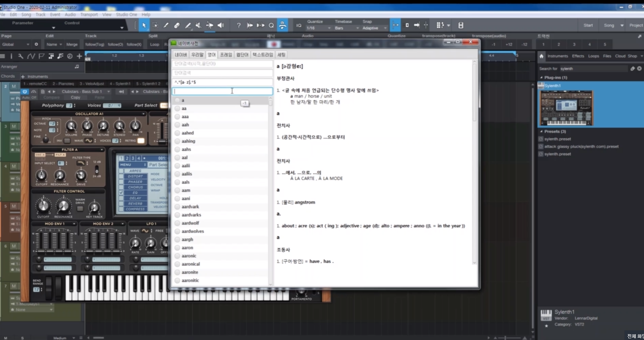Click the add instrument plus icon
Image resolution: width=644 pixels, height=340 pixels.
23,76
